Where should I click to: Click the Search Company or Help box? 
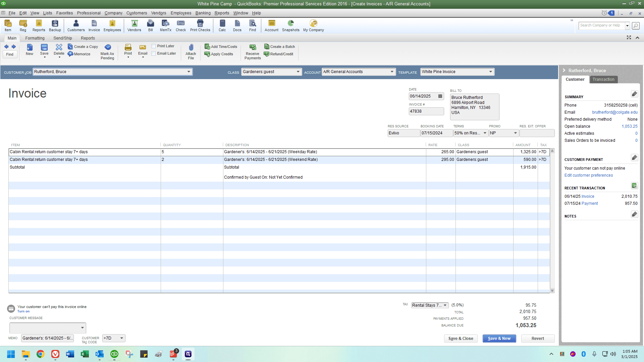pyautogui.click(x=601, y=25)
